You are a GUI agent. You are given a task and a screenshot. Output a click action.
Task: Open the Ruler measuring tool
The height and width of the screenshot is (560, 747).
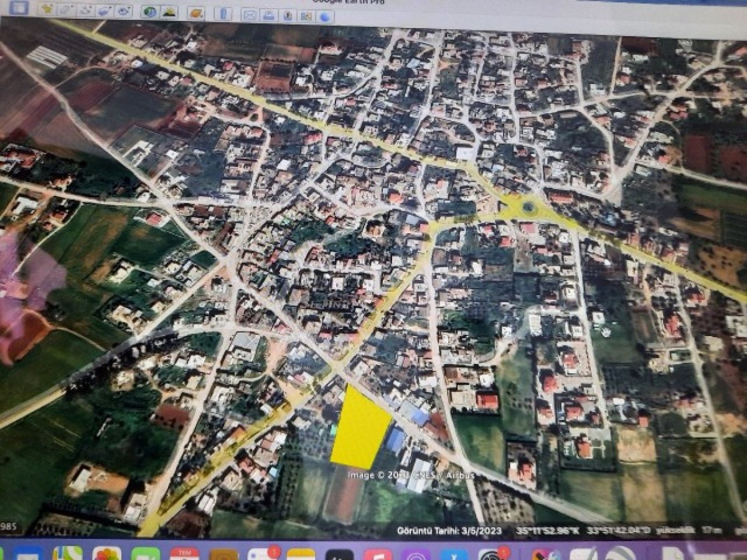click(x=223, y=13)
